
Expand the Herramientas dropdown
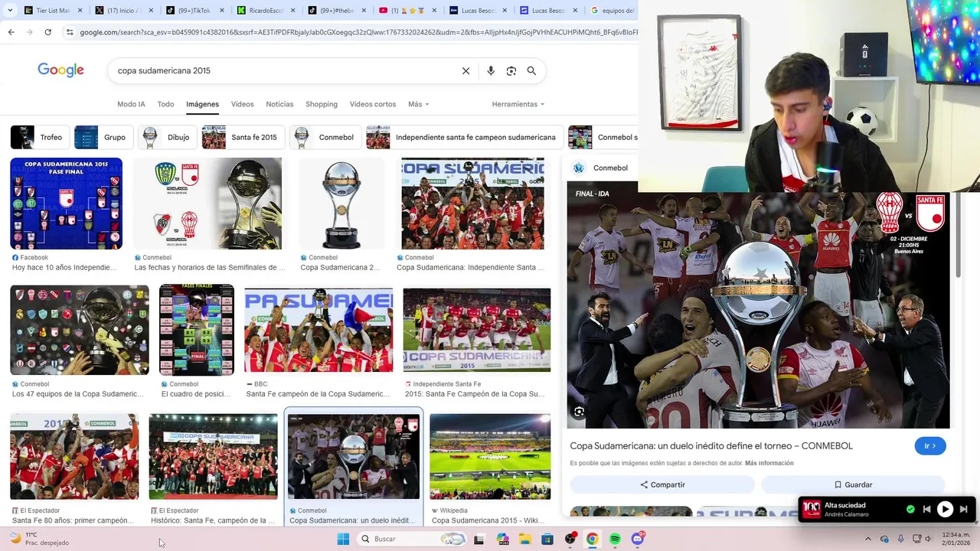(518, 104)
